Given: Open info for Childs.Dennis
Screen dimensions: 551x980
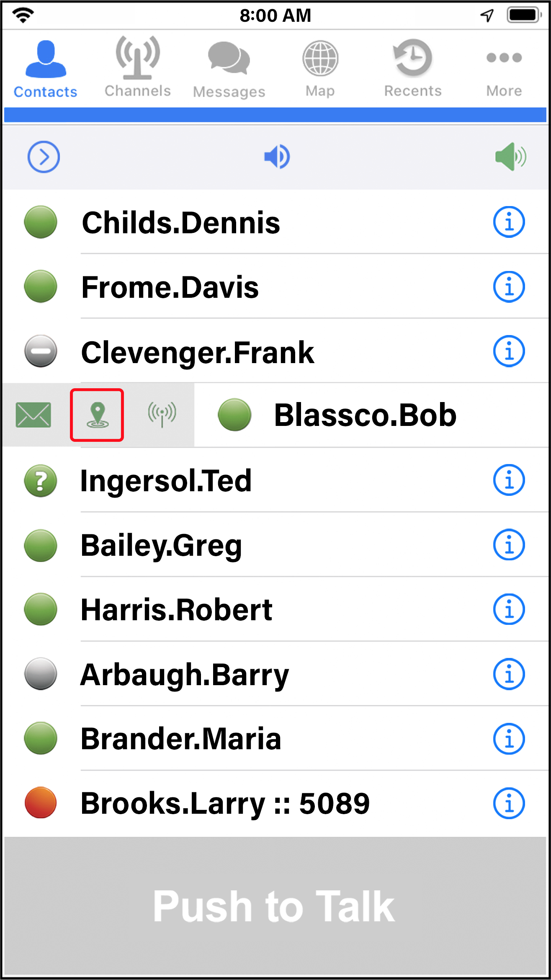Looking at the screenshot, I should [509, 222].
